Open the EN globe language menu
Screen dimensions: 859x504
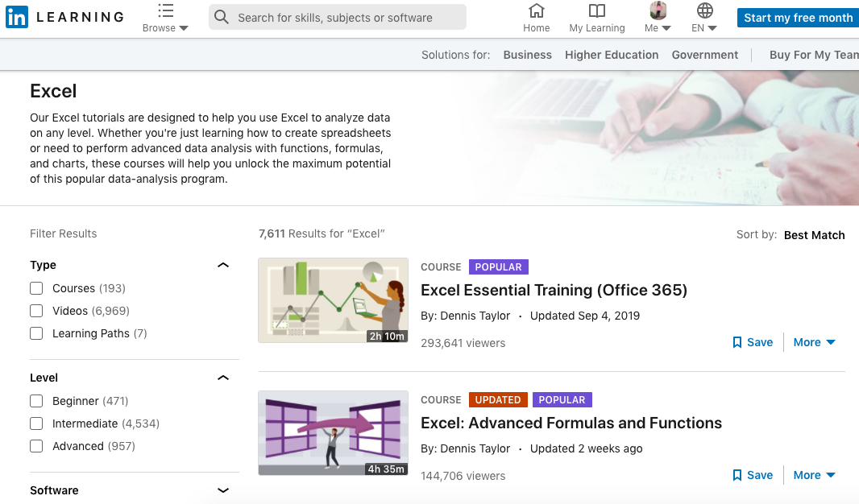[704, 10]
